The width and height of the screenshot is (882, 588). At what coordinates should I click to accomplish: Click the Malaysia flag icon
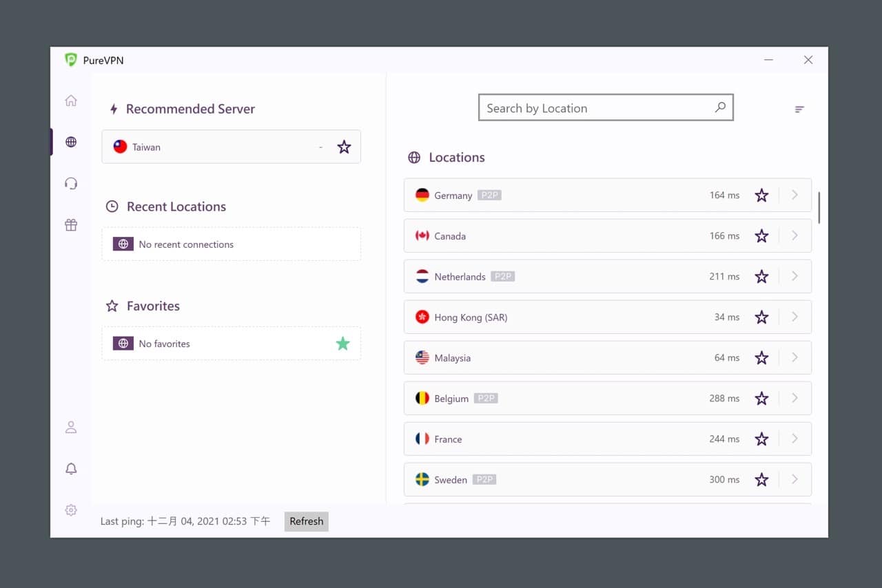(422, 357)
